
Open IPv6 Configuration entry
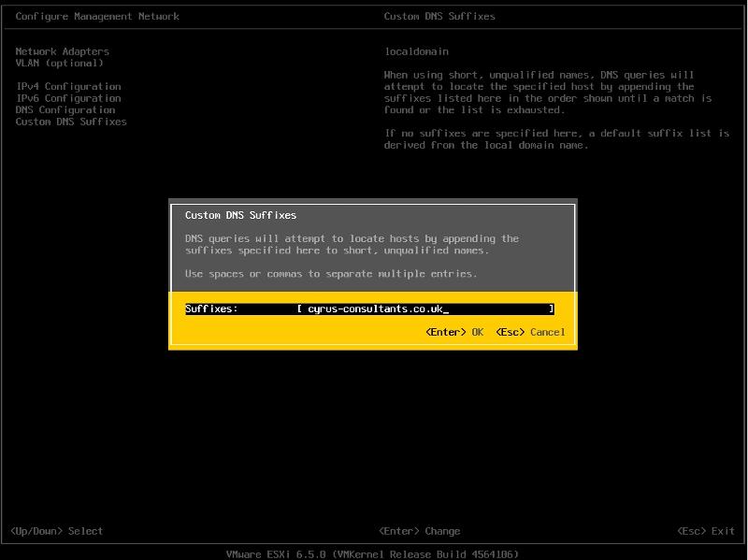68,98
